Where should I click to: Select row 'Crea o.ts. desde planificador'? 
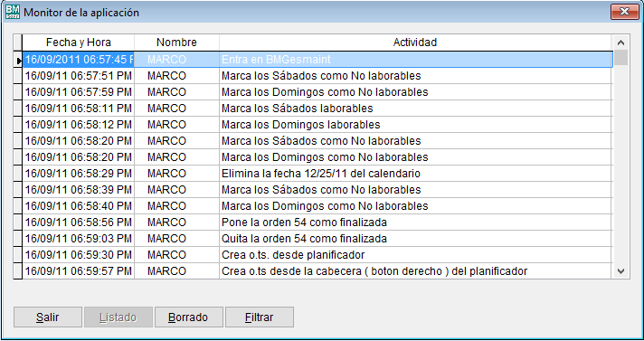click(x=317, y=255)
